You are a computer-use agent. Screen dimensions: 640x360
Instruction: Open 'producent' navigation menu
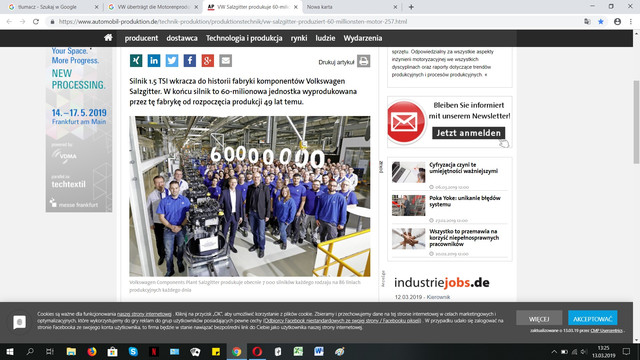click(x=141, y=38)
